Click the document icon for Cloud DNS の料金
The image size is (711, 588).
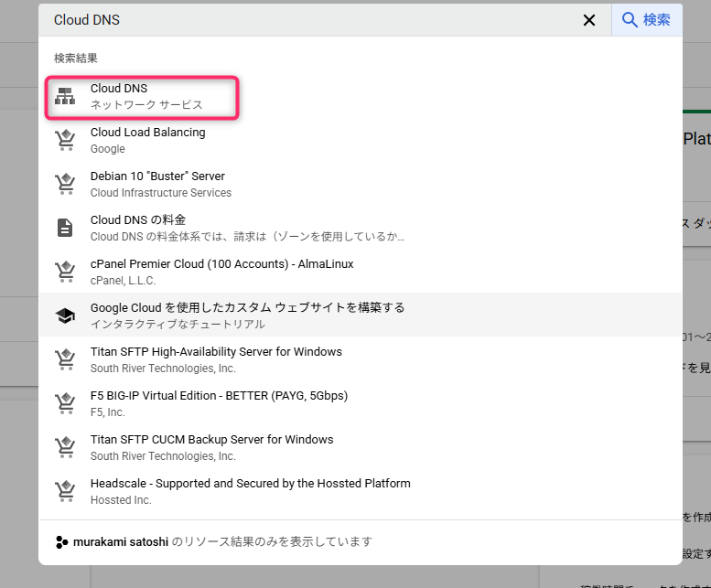point(65,228)
